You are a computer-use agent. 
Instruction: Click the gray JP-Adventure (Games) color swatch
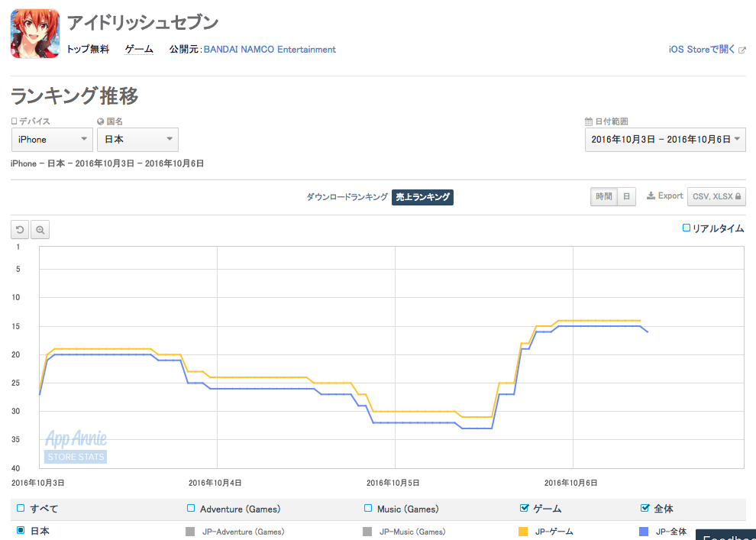click(190, 532)
